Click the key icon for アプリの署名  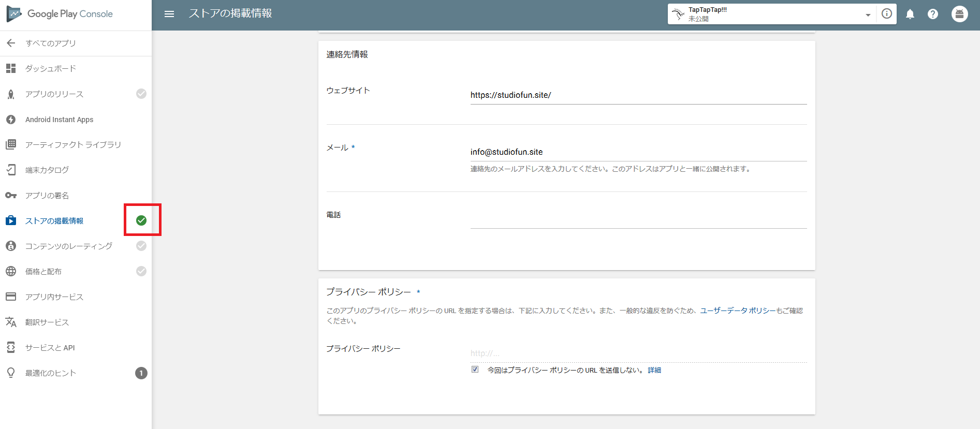(x=11, y=195)
